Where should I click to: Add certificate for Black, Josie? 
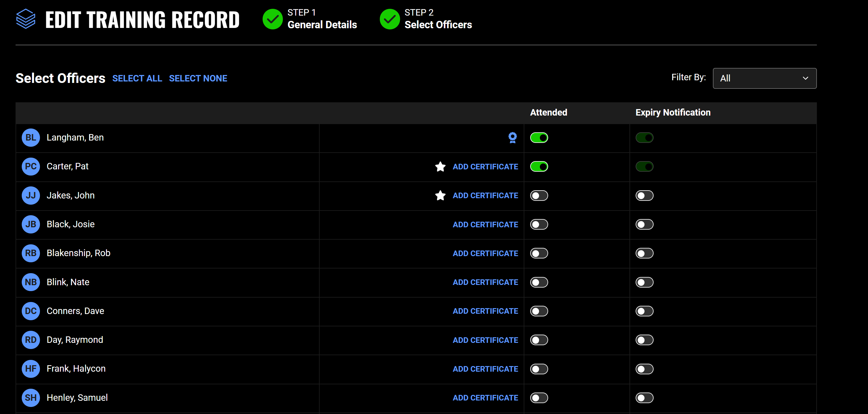pos(485,224)
